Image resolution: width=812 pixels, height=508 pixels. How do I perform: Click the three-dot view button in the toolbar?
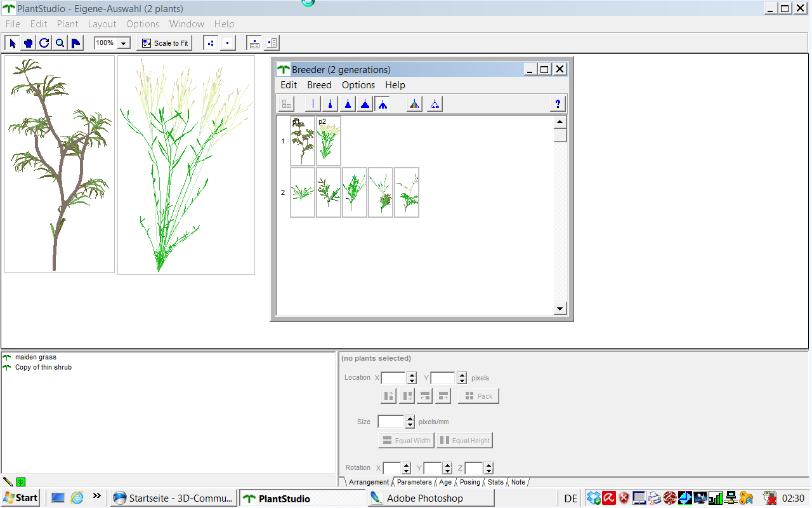pos(211,43)
